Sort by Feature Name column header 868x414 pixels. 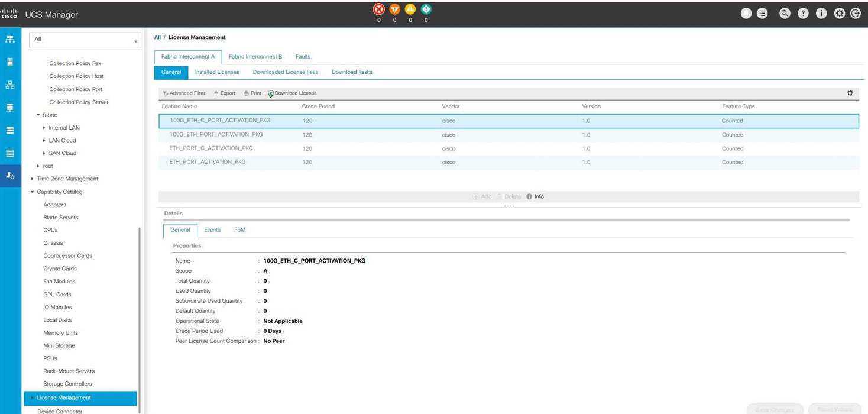pos(179,106)
